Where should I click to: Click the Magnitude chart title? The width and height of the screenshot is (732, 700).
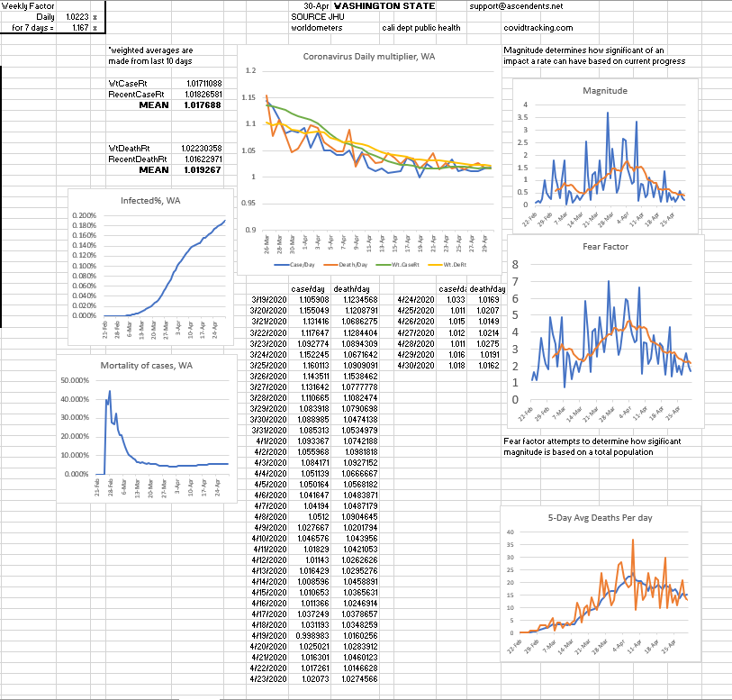[x=605, y=91]
